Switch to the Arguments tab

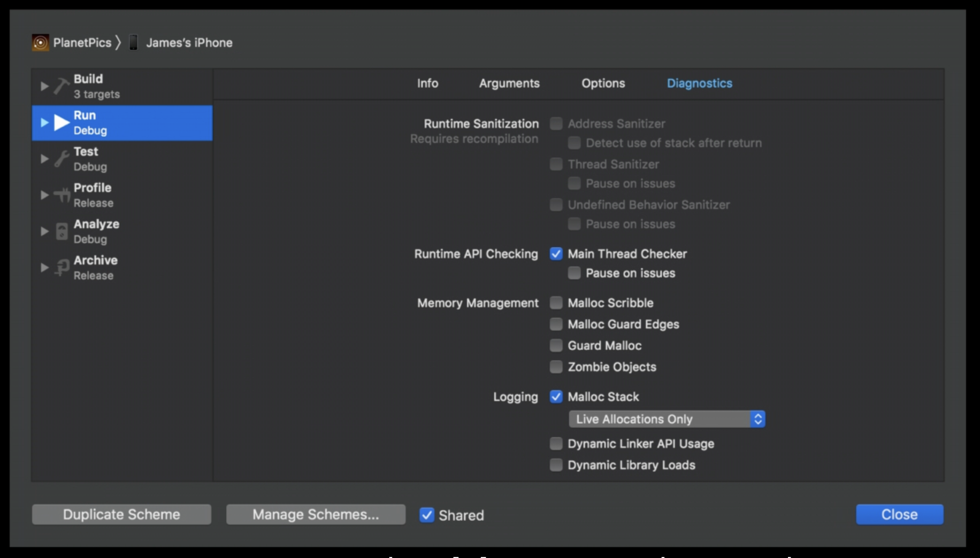point(509,83)
